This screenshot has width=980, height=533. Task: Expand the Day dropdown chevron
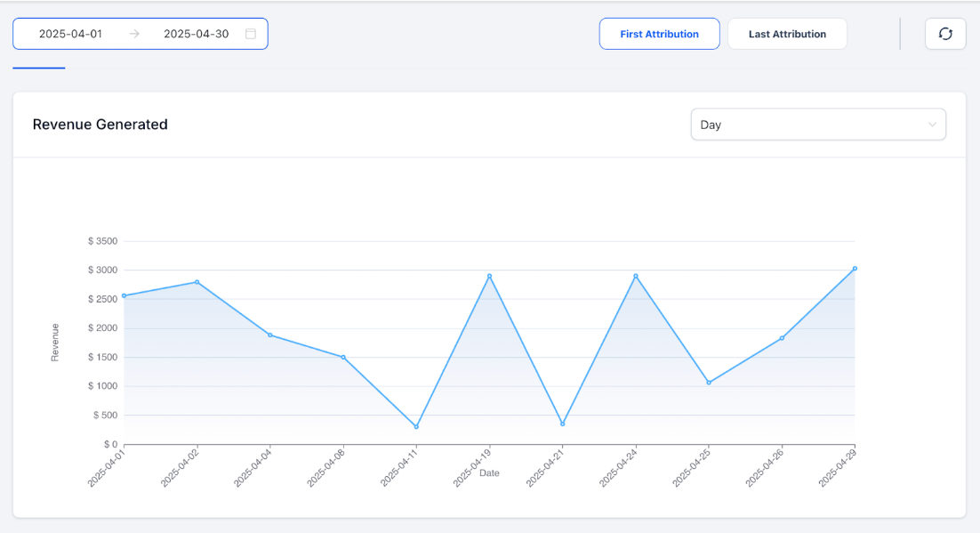(932, 125)
